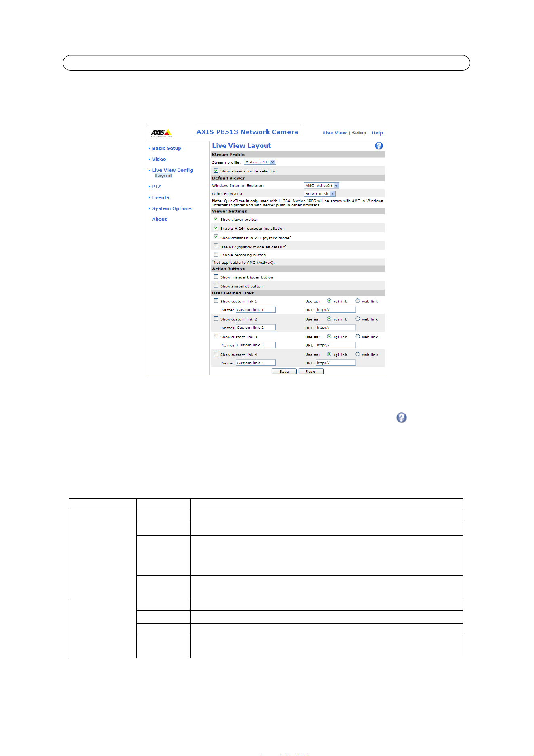Check the Enable recording button option
This screenshot has height=756, width=534.
216,255
